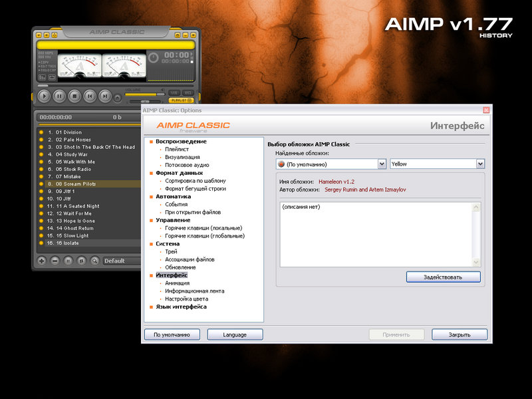
Task: Open При открытии файлов options page
Action: (193, 212)
